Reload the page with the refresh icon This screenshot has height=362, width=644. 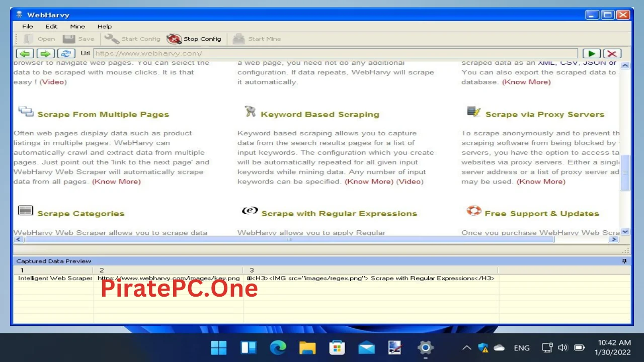(66, 53)
